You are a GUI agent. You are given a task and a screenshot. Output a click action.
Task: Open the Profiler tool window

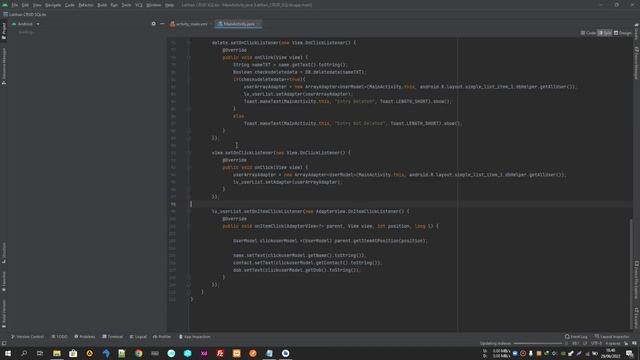coord(162,337)
